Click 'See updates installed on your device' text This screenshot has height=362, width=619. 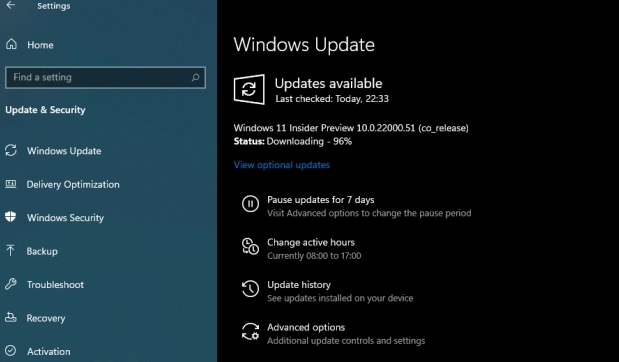coord(340,298)
